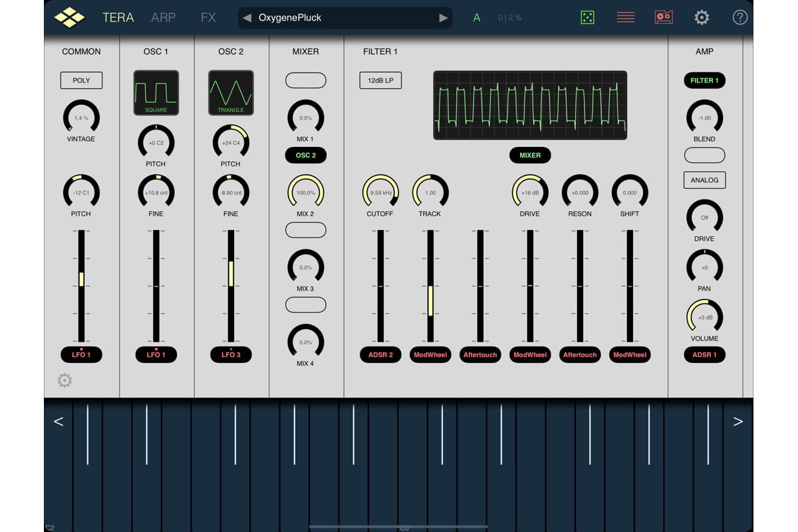798x532 pixels.
Task: Click the MIX 1 knob
Action: pyautogui.click(x=306, y=118)
